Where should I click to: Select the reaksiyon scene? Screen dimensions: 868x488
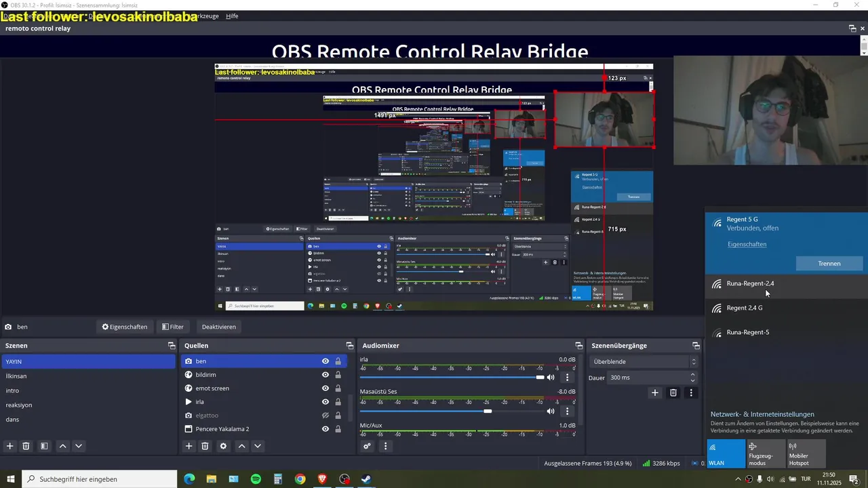click(88, 405)
